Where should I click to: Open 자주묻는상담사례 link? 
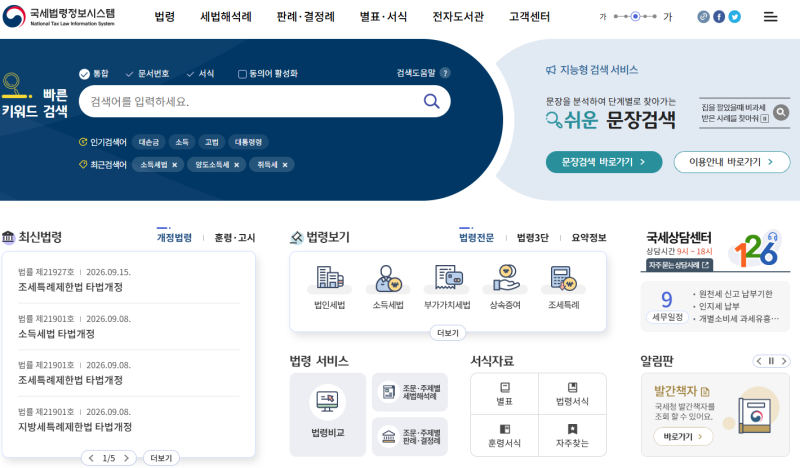(679, 265)
